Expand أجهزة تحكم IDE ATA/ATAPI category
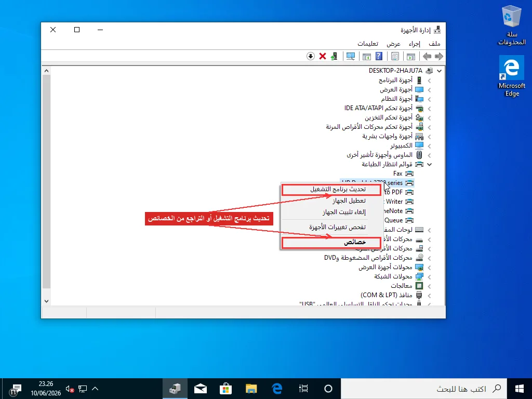This screenshot has width=532, height=399. pos(429,109)
